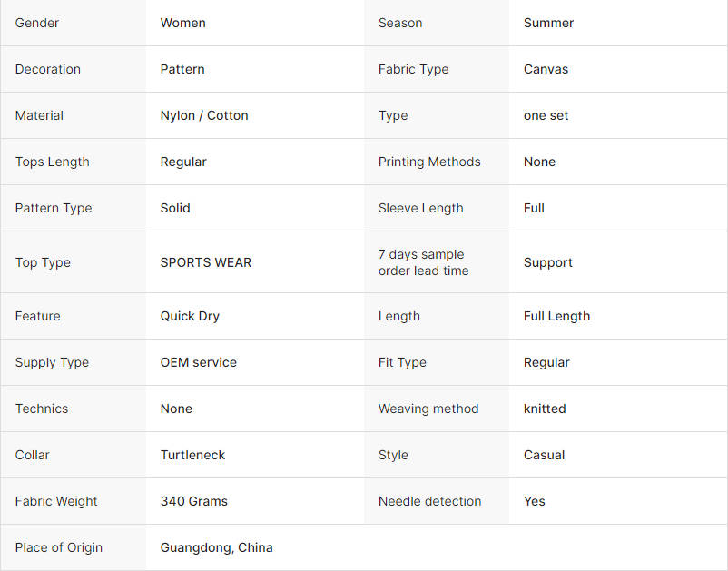Click the Full Length value
The image size is (728, 571).
(556, 316)
